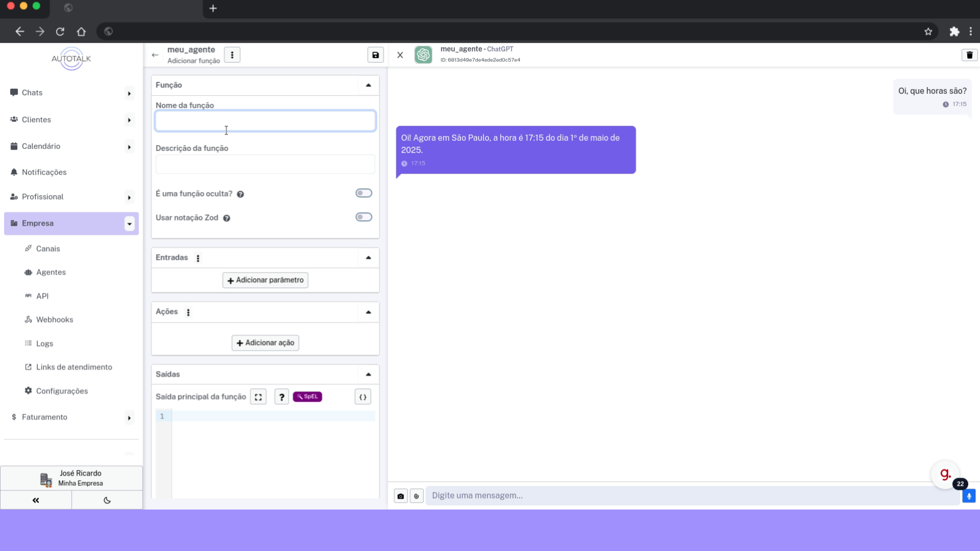Viewport: 980px width, 551px height.
Task: Enable the Zod notation switch
Action: tap(364, 217)
